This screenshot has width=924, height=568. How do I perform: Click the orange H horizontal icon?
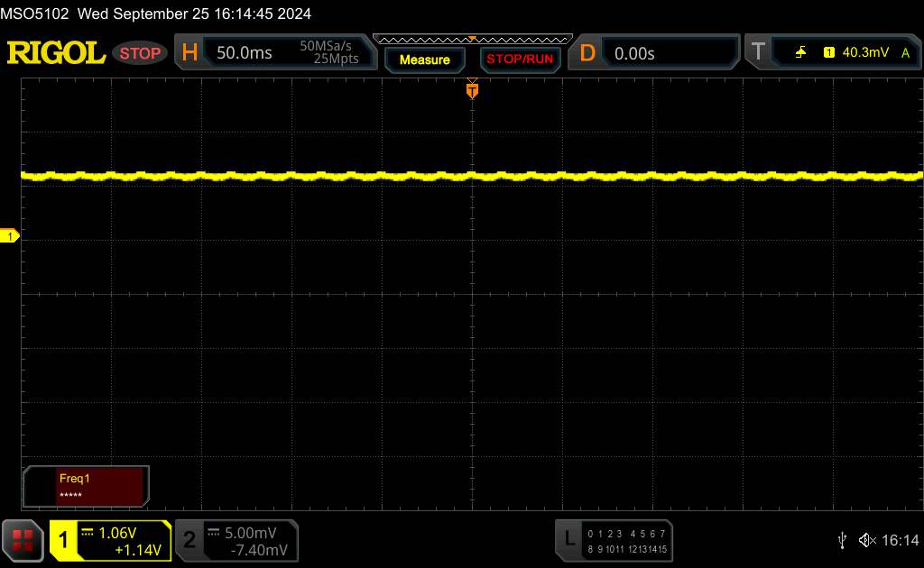point(189,53)
